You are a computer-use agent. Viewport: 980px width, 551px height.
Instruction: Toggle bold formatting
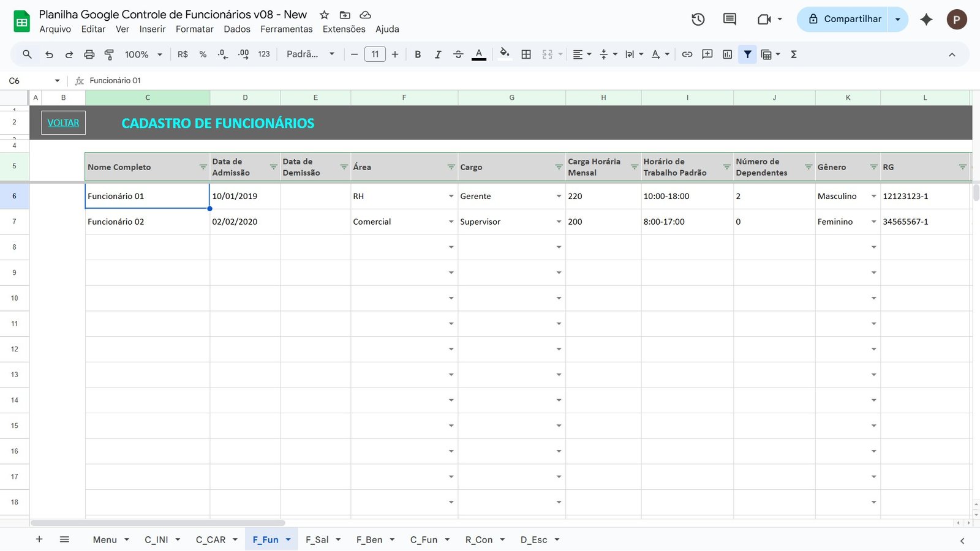[418, 54]
